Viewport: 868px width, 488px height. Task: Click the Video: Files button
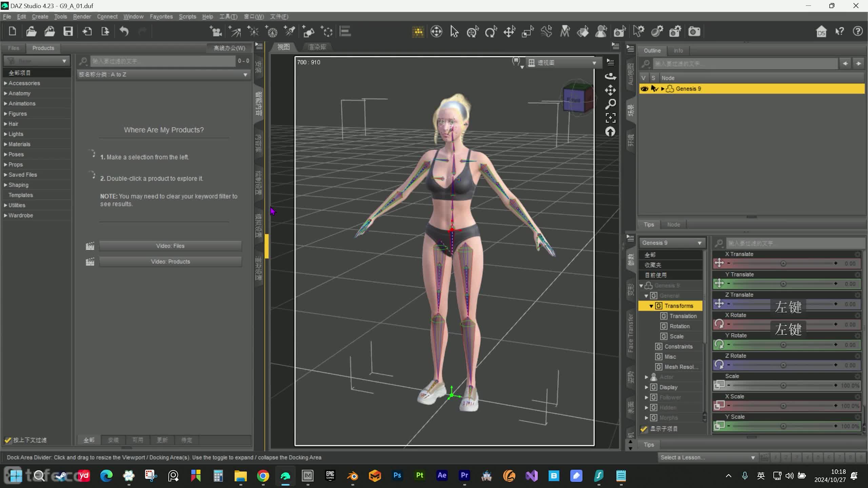170,246
